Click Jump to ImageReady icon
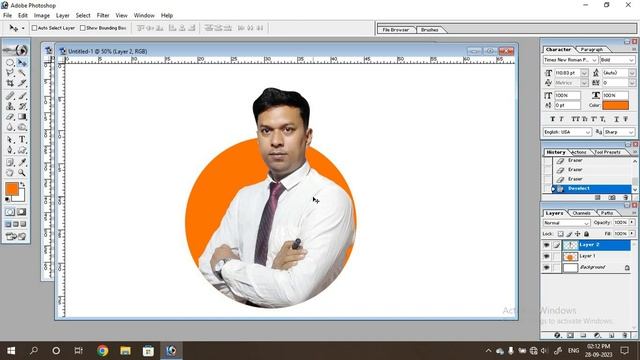This screenshot has height=360, width=640. coord(16,236)
